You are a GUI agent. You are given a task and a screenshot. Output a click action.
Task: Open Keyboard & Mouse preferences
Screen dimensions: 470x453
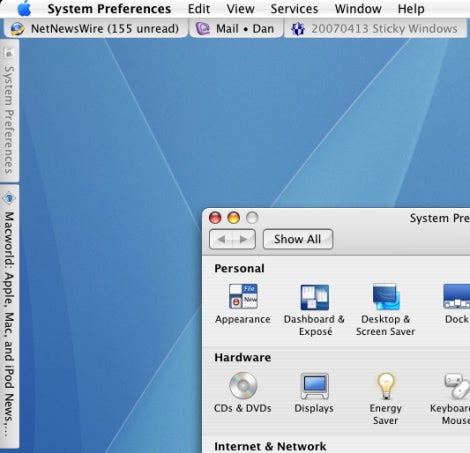(450, 399)
